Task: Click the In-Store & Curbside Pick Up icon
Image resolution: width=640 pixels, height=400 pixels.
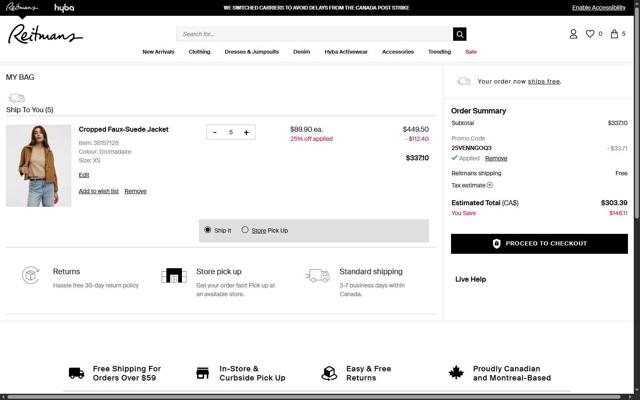Action: (x=202, y=373)
